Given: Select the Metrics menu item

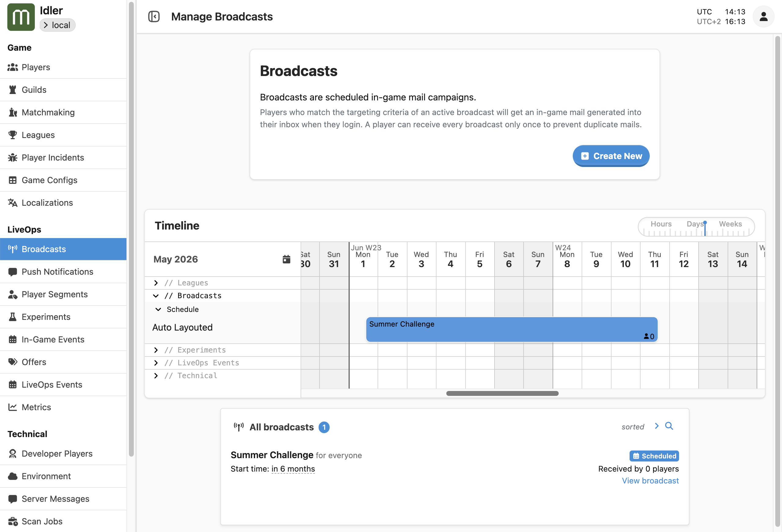Looking at the screenshot, I should [x=36, y=407].
